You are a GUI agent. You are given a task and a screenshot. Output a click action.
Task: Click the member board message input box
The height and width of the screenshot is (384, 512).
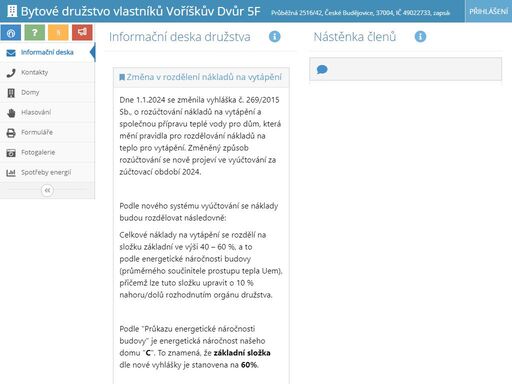405,69
